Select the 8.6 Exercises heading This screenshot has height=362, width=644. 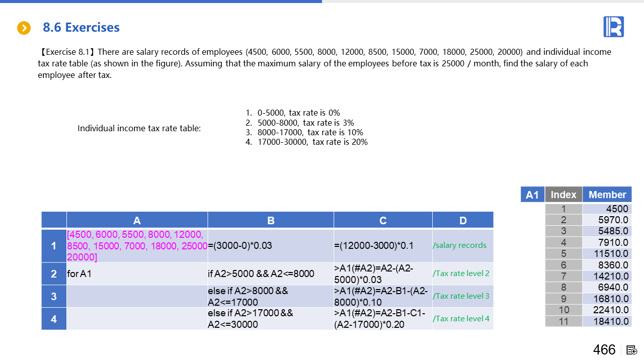(x=81, y=28)
